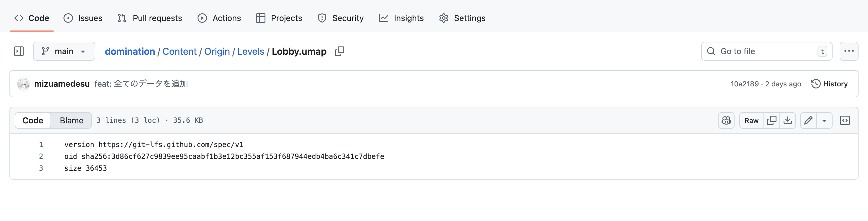The image size is (868, 221).
Task: Download the raw Lobby.umap file
Action: click(787, 120)
